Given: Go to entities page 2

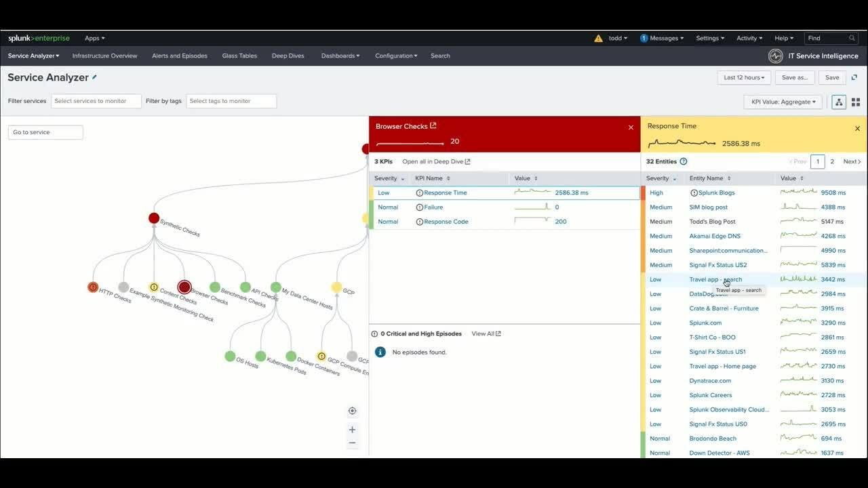Looking at the screenshot, I should (x=832, y=161).
